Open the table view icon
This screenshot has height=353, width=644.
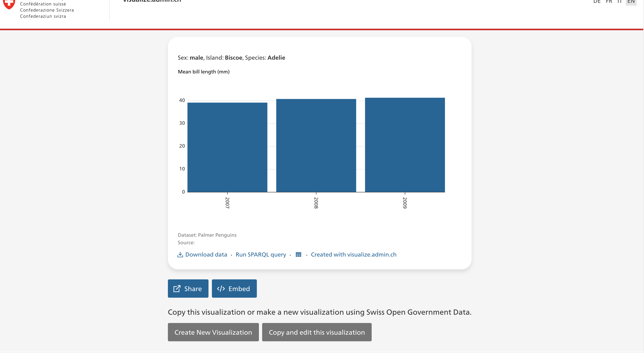[x=298, y=255]
